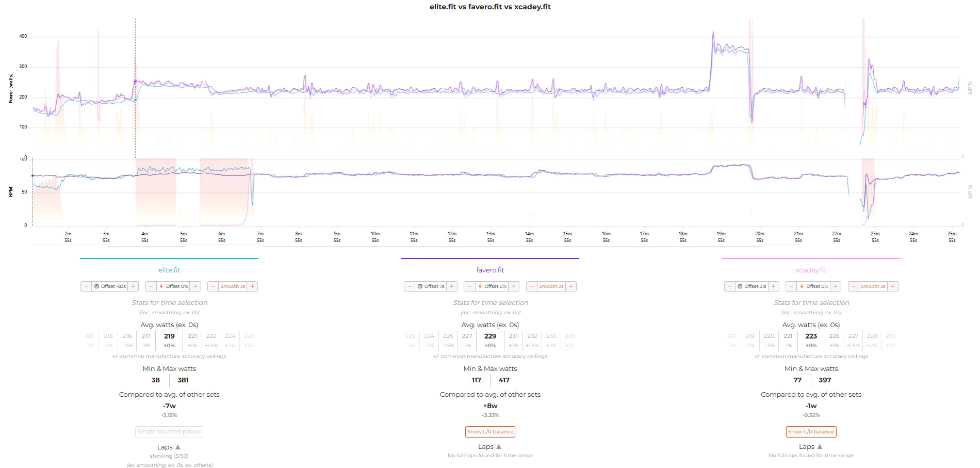980x468 pixels.
Task: Expand Laps section under elite.fit
Action: click(x=169, y=447)
